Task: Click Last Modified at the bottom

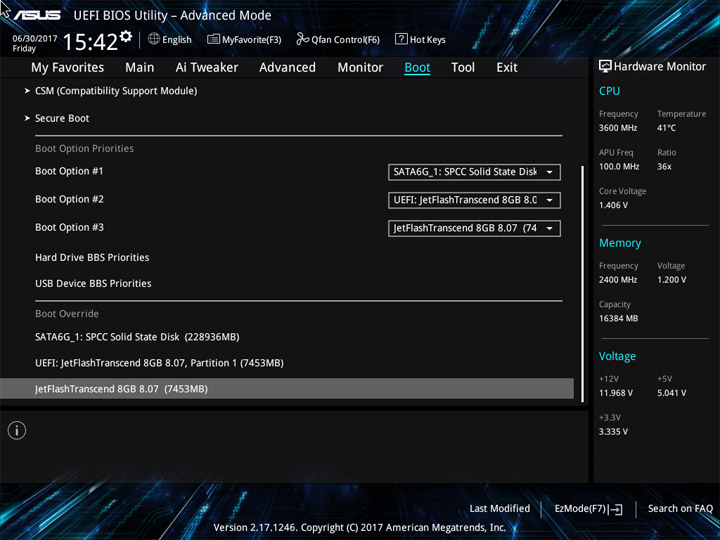Action: tap(500, 508)
